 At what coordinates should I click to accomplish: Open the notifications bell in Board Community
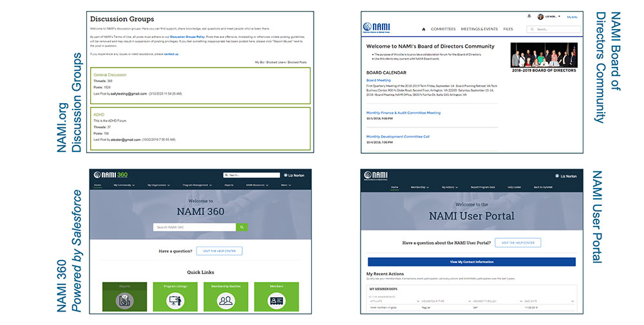click(x=529, y=17)
